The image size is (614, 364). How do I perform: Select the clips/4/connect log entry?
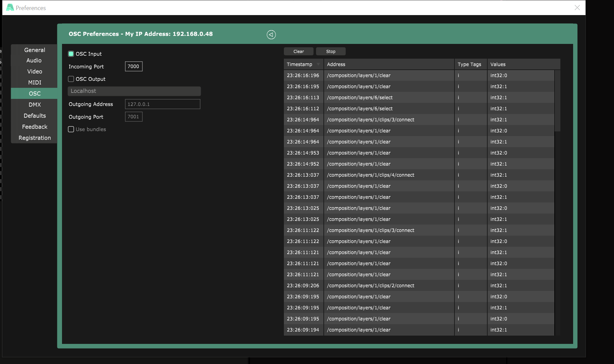point(370,175)
